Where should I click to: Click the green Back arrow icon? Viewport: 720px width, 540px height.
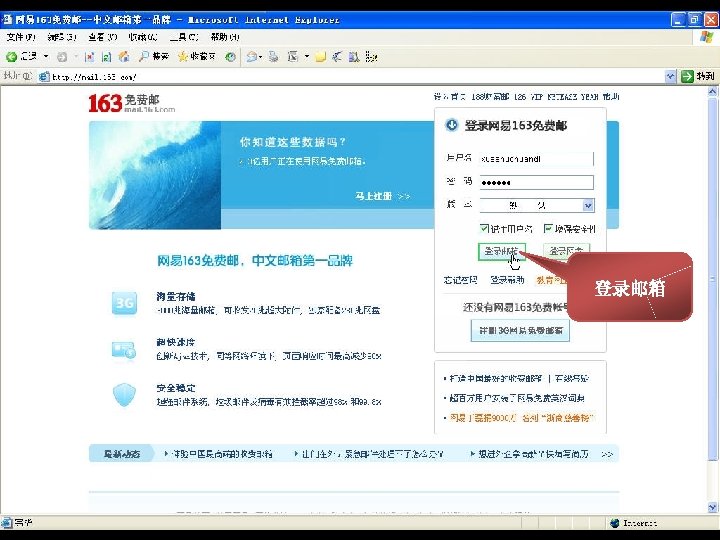click(x=11, y=56)
